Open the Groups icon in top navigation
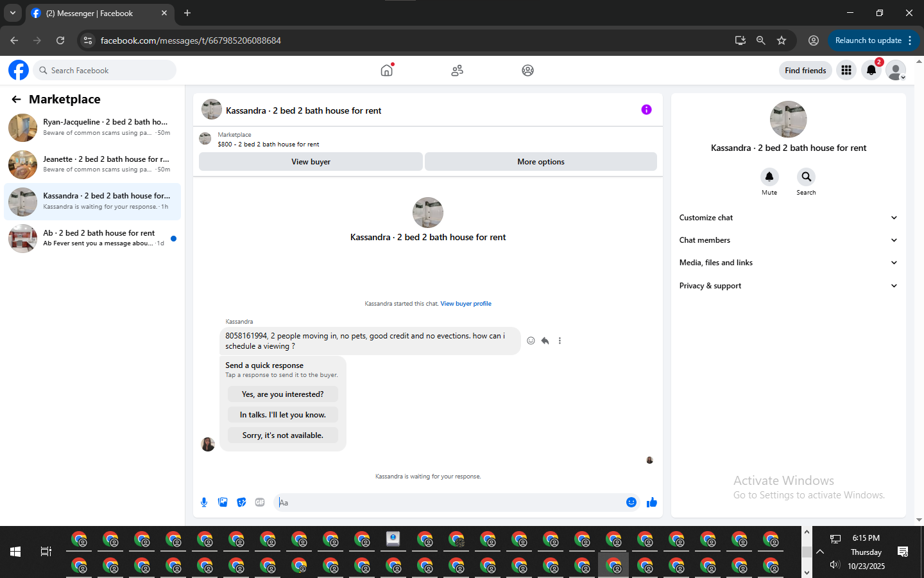The width and height of the screenshot is (924, 578). (x=527, y=70)
